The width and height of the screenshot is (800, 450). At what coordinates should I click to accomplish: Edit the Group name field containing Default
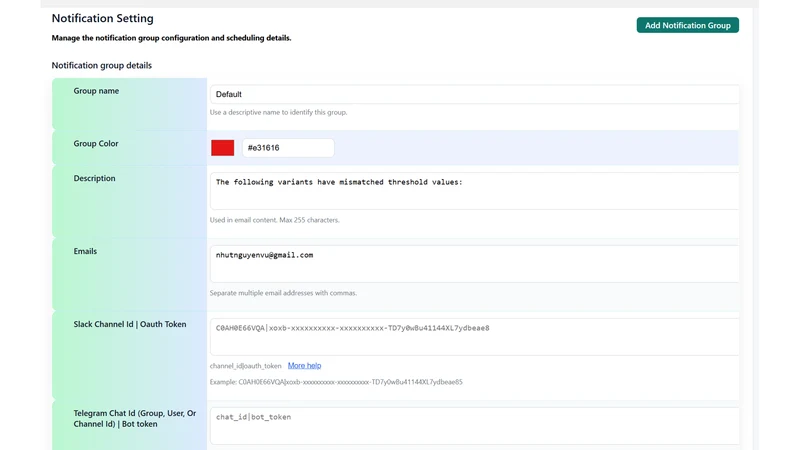point(474,94)
